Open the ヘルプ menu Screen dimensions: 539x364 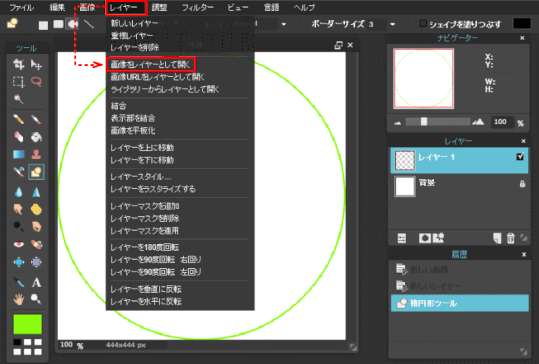coord(304,8)
